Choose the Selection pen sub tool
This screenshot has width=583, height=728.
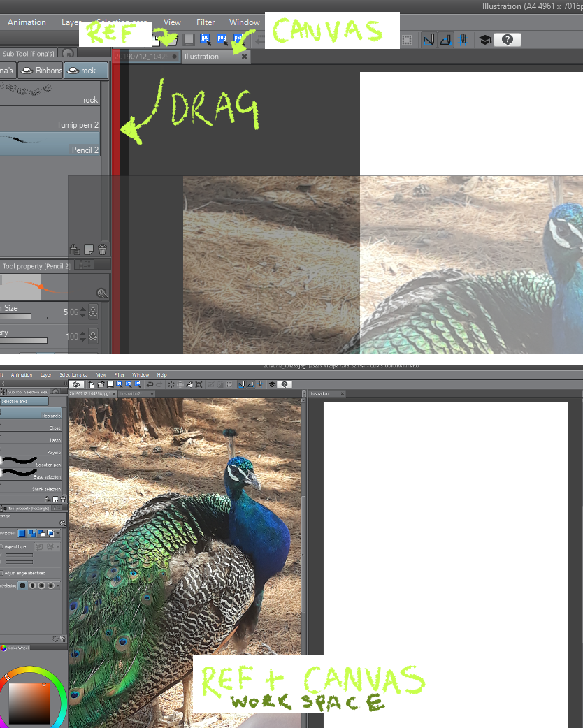(31, 463)
